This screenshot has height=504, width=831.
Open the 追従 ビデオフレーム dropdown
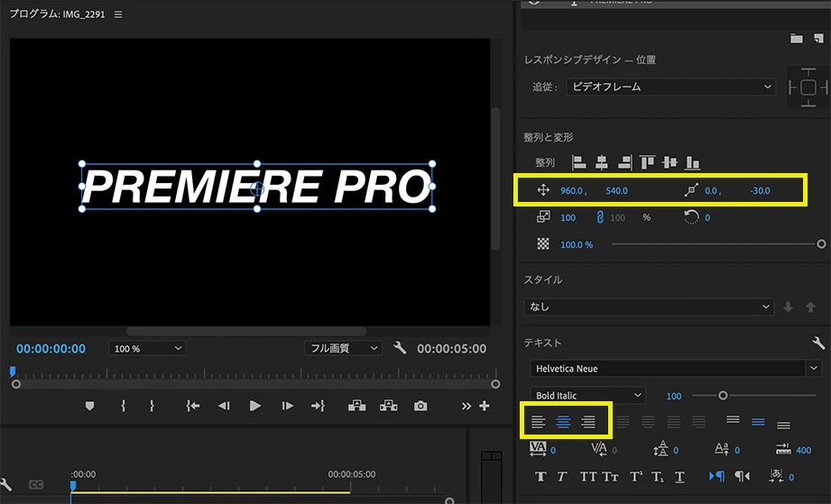pos(671,87)
